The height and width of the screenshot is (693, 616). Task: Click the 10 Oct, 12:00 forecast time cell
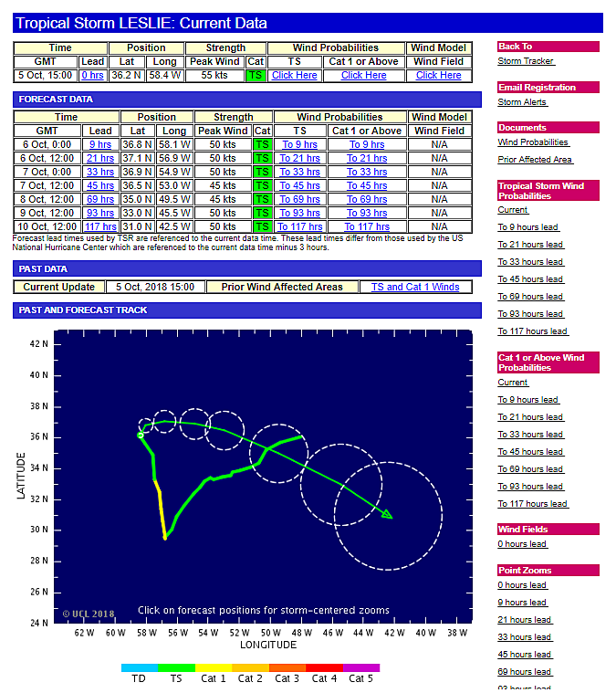pos(47,226)
